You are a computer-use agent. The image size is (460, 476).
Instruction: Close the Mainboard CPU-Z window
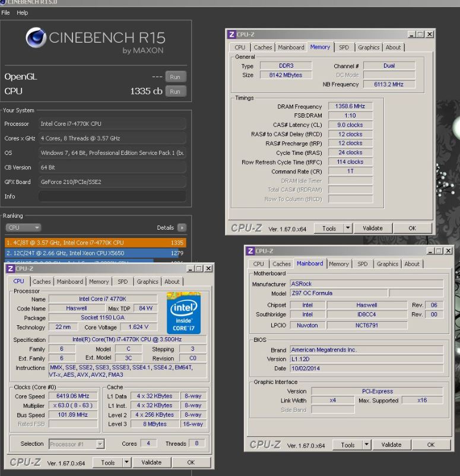point(449,250)
